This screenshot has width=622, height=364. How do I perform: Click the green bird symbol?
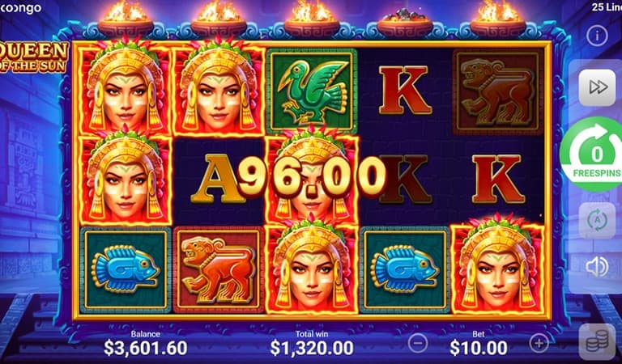pyautogui.click(x=312, y=91)
